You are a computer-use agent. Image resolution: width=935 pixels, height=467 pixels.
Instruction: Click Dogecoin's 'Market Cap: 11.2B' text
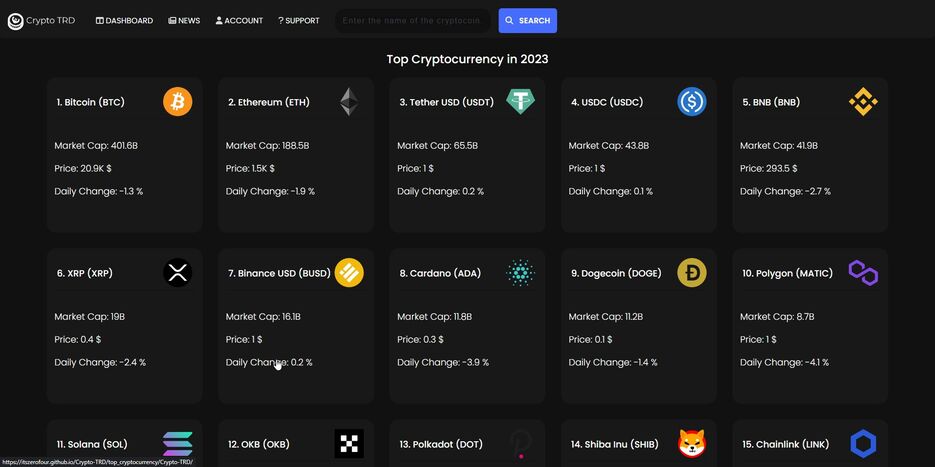[605, 317]
